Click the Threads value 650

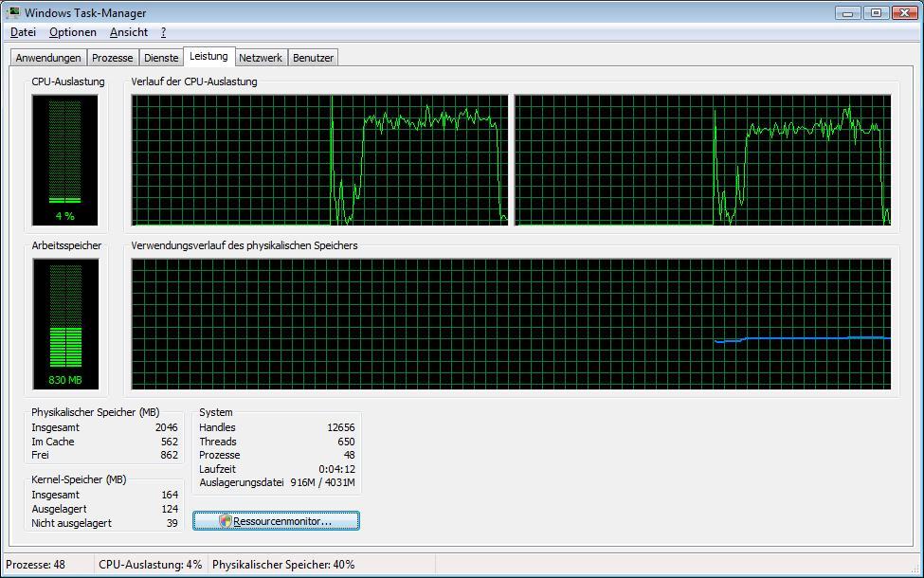click(x=346, y=442)
